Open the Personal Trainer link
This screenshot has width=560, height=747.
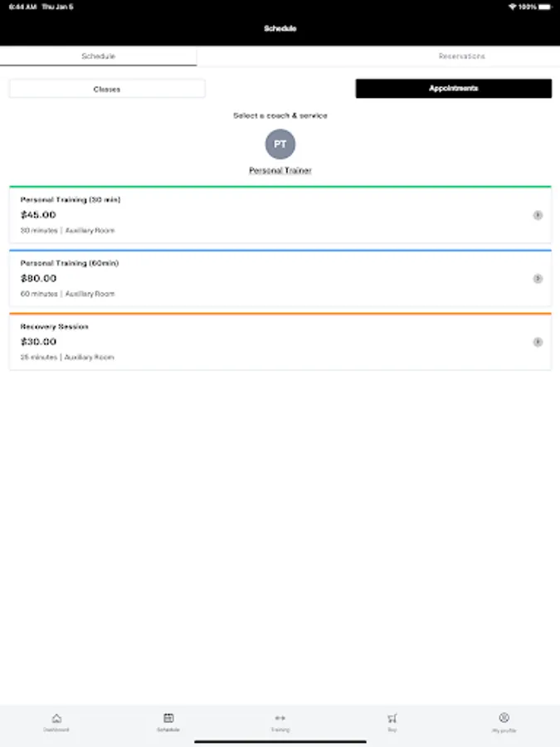[x=281, y=170]
